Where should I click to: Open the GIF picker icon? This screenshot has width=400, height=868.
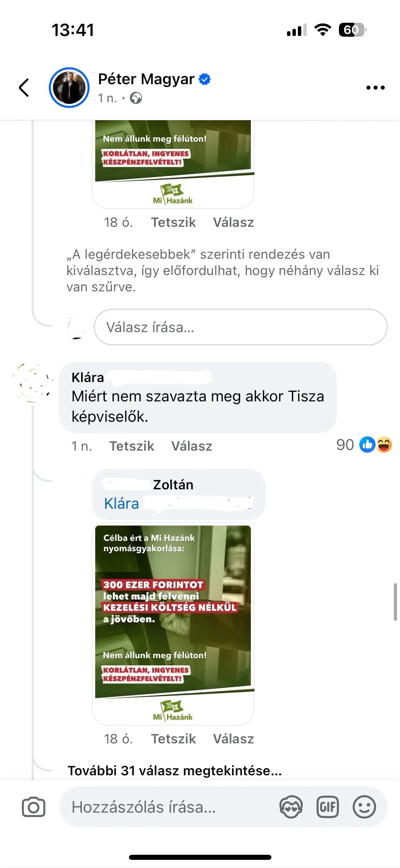click(x=327, y=807)
